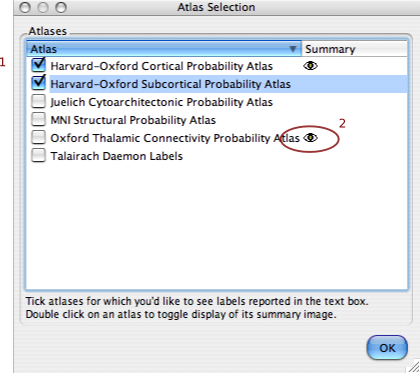
Task: Select the Juelich Cytoarchitectonic Probability Atlas row
Action: (217, 102)
